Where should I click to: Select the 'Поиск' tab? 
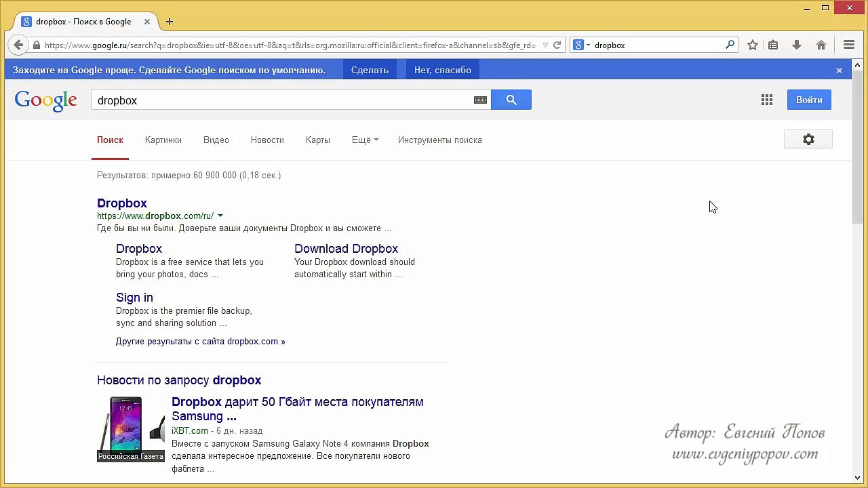[110, 140]
